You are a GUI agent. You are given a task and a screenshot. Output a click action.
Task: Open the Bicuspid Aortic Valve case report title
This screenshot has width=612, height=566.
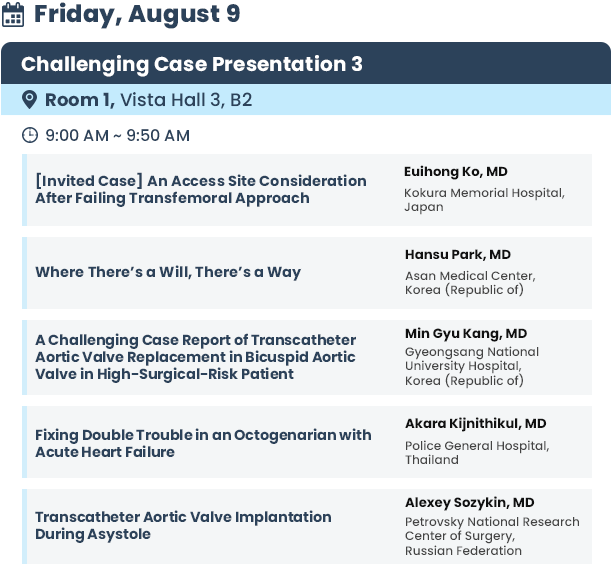(195, 357)
